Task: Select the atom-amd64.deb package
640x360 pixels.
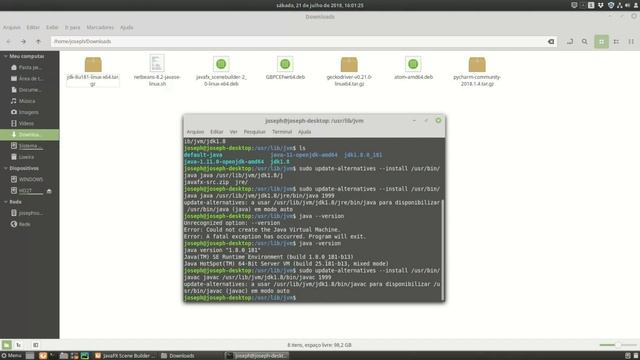Action: 413,68
